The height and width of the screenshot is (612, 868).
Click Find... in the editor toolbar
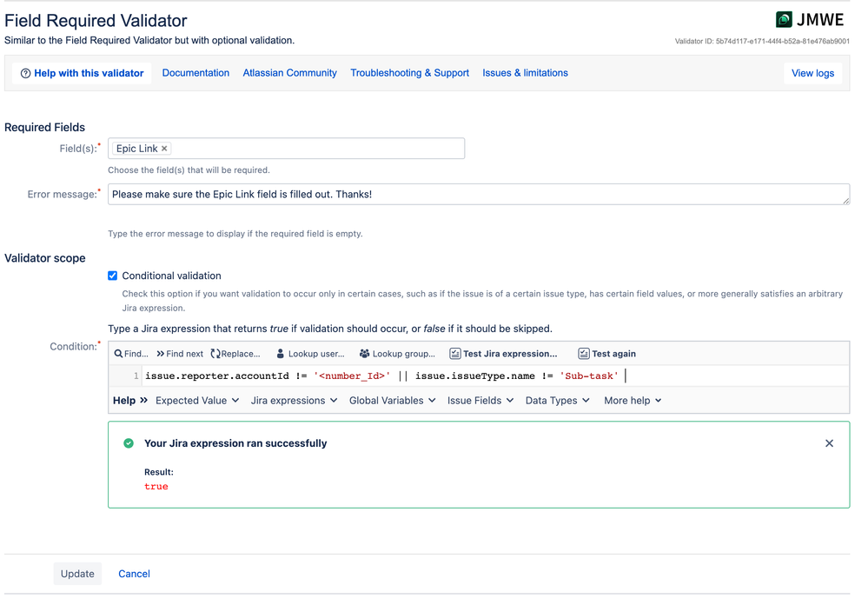pyautogui.click(x=131, y=353)
